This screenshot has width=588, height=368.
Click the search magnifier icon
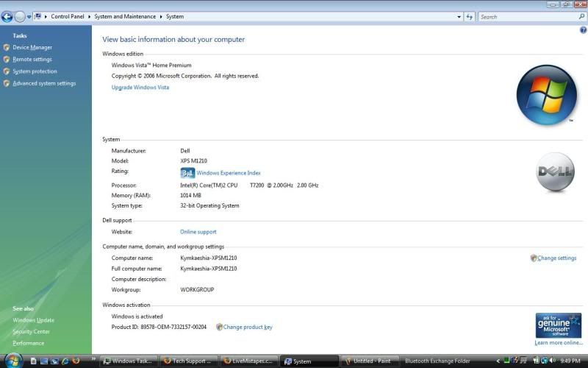click(x=581, y=16)
